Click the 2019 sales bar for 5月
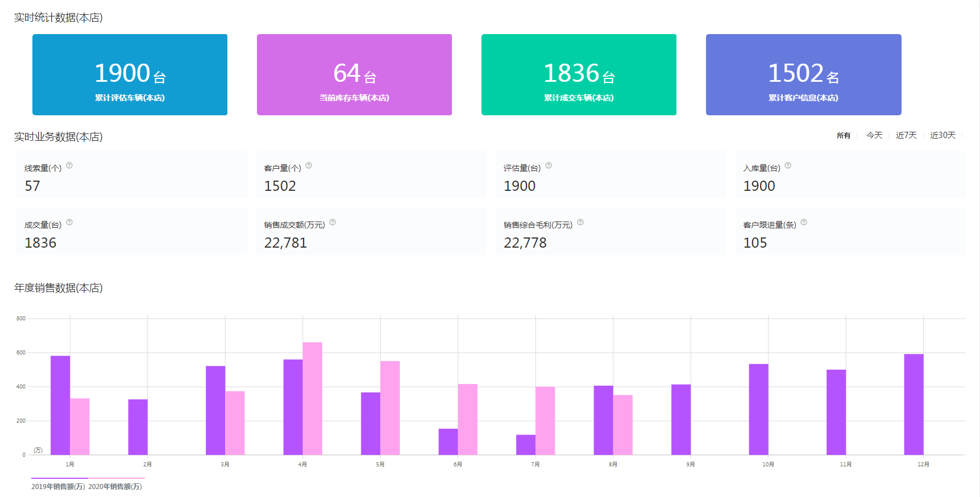The image size is (980, 497). (371, 424)
